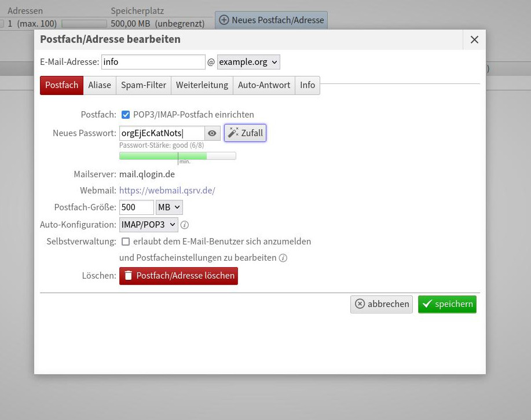Enable Selbstverwaltung for the email user
Screen dimensions: 531x420
[126, 242]
